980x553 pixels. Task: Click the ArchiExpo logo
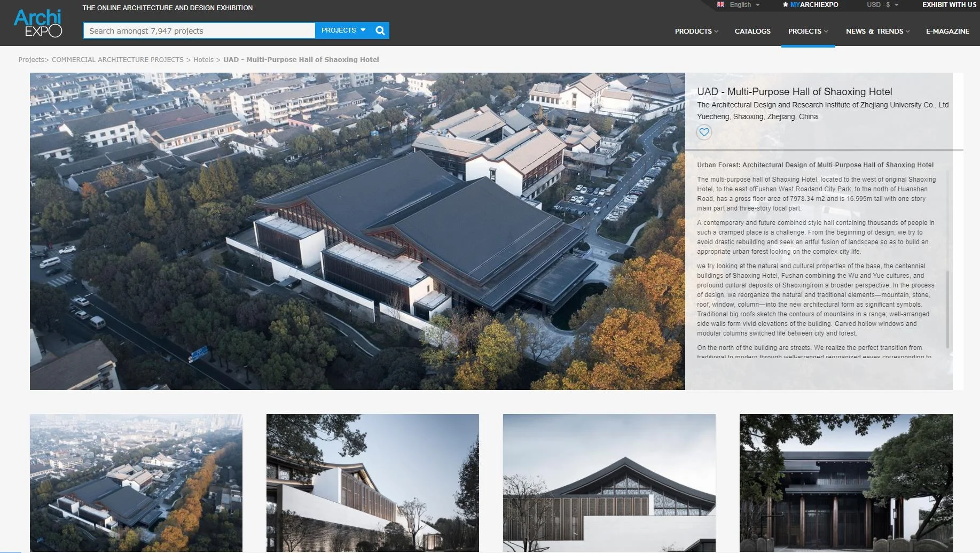click(x=38, y=24)
